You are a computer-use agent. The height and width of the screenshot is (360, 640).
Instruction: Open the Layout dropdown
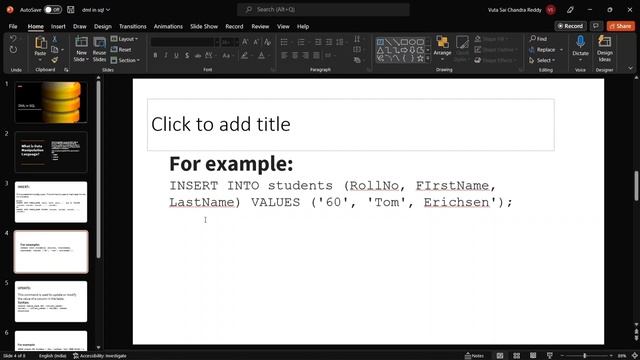[x=124, y=39]
